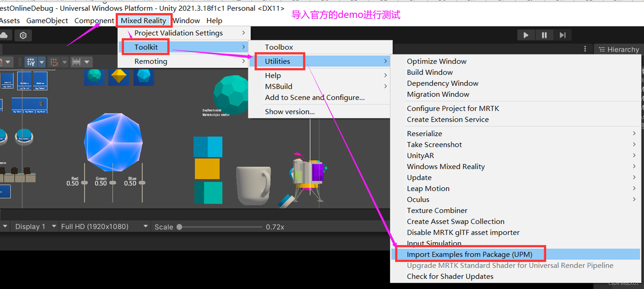Select Create Asset Swap Collection
This screenshot has width=644, height=289.
pos(516,221)
